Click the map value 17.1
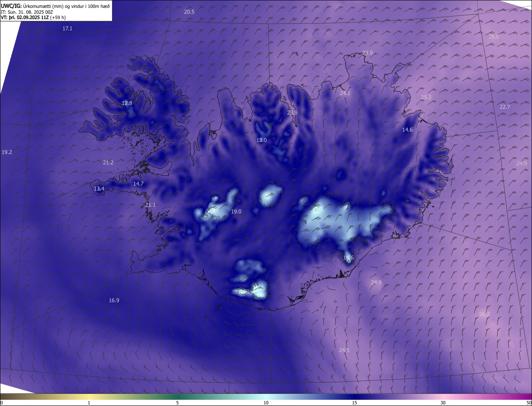 pyautogui.click(x=67, y=29)
